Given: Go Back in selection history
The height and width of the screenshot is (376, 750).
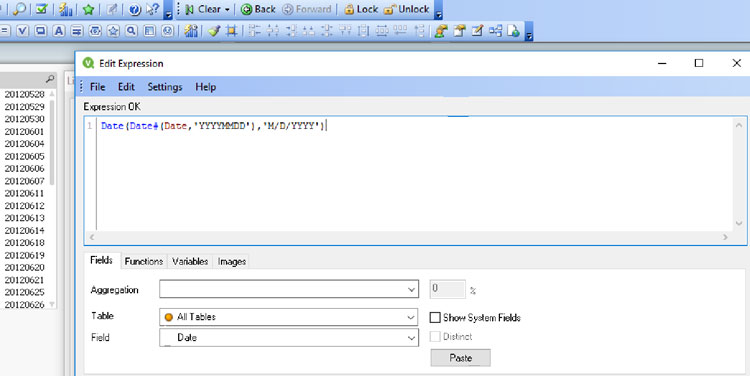Looking at the screenshot, I should (258, 9).
